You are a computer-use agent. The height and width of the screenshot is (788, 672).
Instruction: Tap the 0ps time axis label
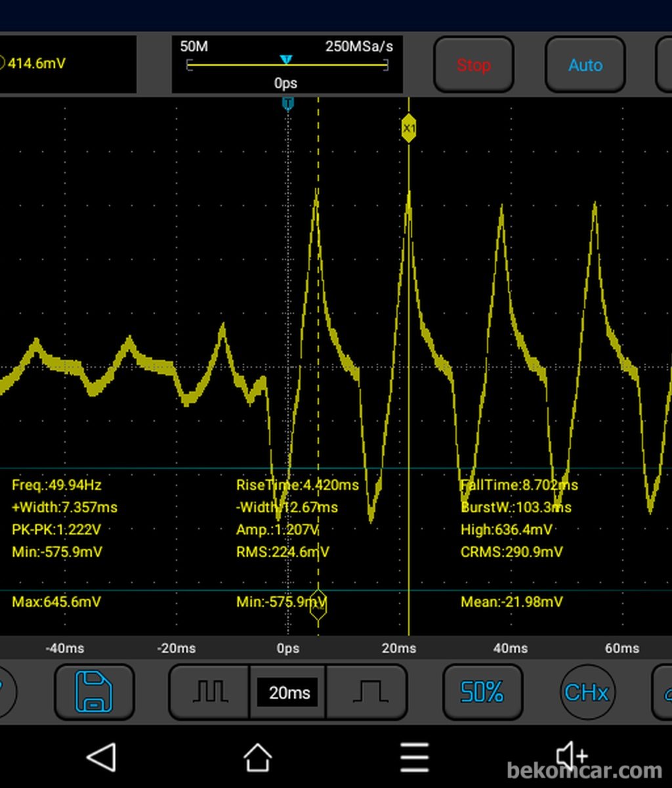pyautogui.click(x=288, y=648)
